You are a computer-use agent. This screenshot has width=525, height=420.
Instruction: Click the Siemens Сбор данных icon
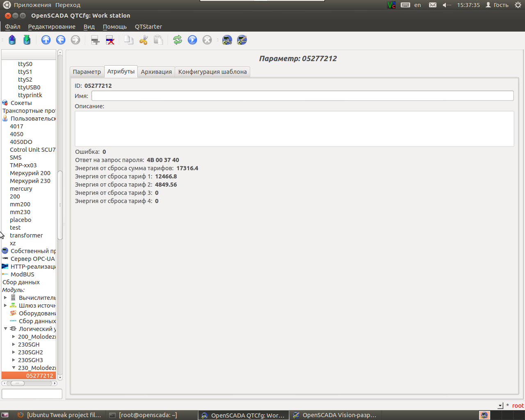13,321
